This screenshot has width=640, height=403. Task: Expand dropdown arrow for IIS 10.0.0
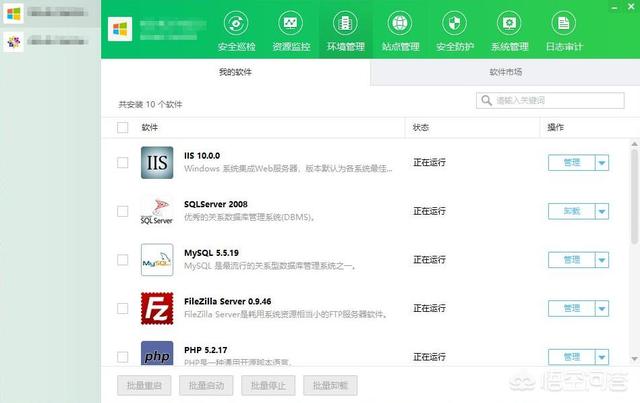pos(602,163)
